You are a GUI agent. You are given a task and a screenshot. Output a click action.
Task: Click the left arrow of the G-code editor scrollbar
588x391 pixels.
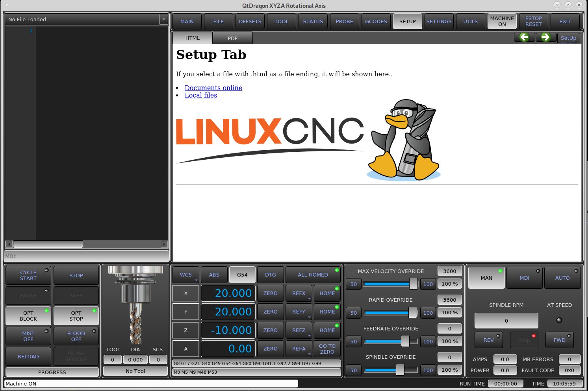[x=9, y=244]
